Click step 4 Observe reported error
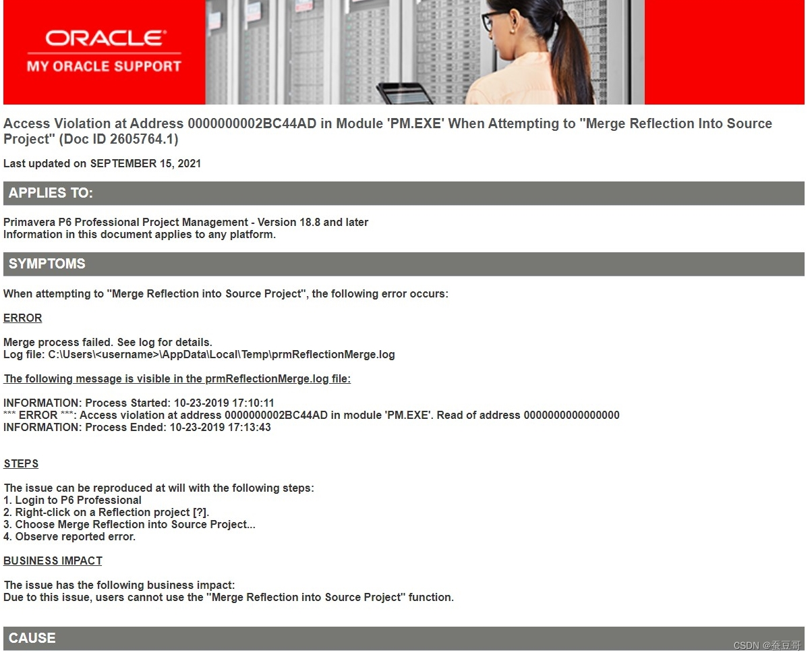Viewport: 812px width, 657px height. tap(69, 537)
